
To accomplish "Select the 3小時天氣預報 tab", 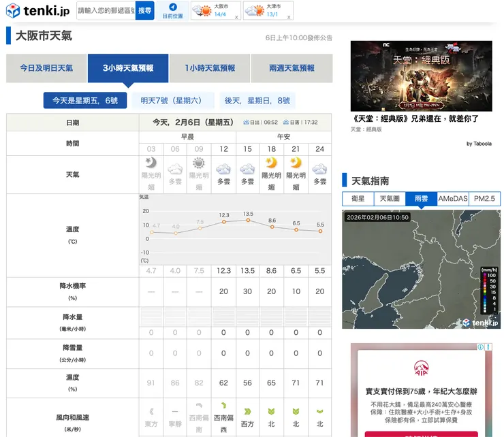I will point(128,68).
